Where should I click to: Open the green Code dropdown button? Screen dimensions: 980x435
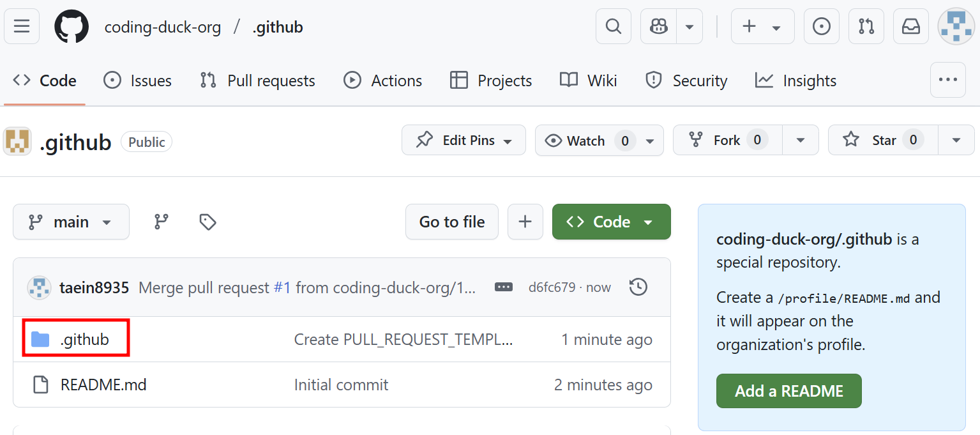(612, 222)
